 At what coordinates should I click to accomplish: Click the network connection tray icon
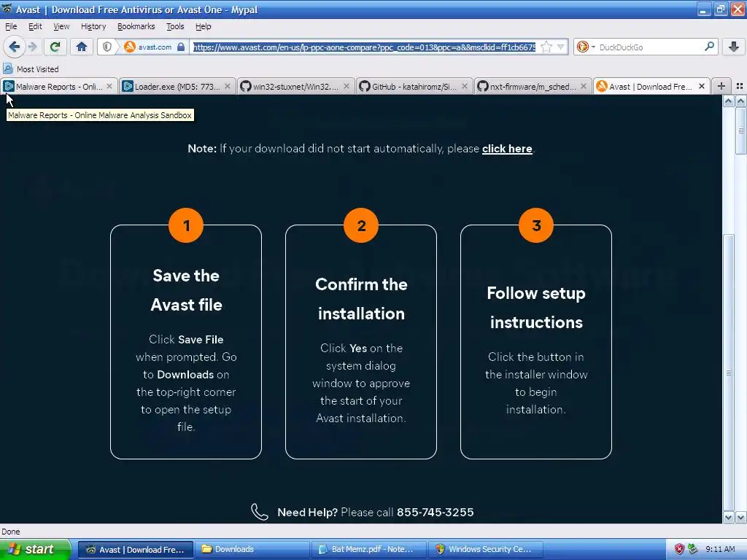click(693, 549)
